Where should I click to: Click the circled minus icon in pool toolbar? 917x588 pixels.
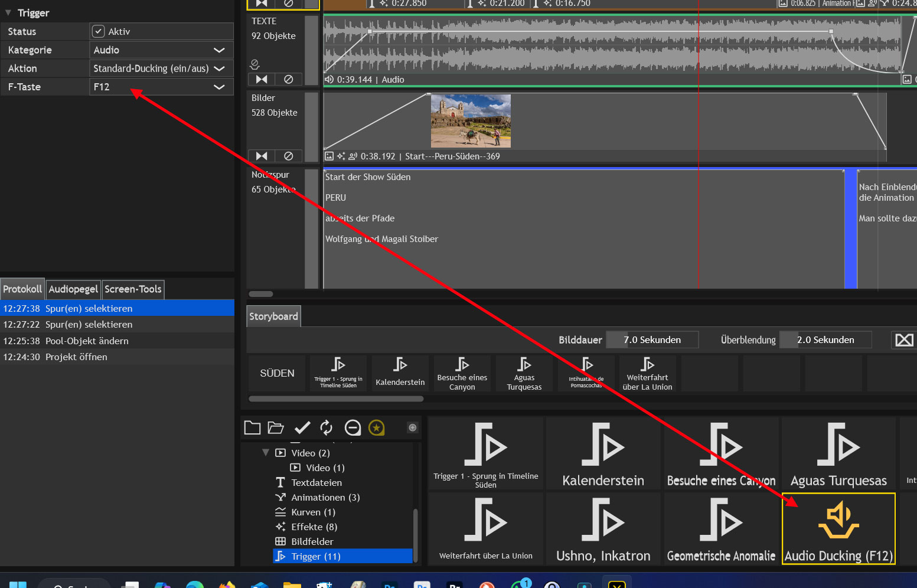[x=353, y=427]
